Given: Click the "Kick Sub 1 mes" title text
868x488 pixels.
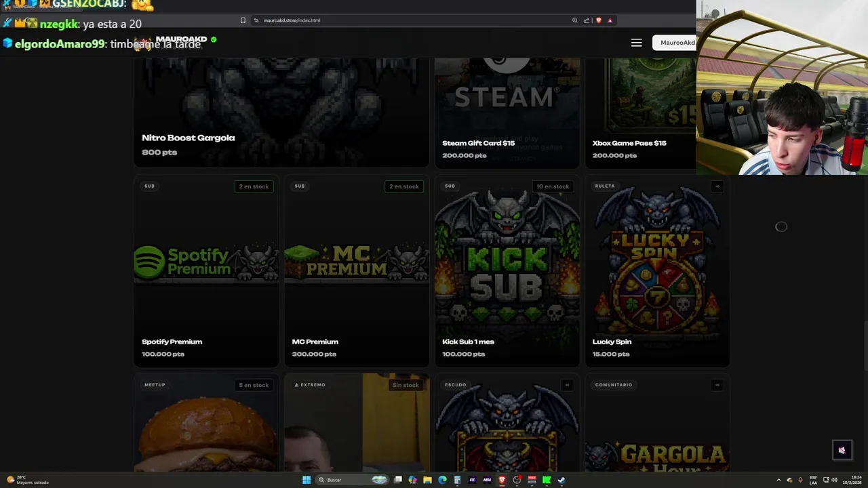Looking at the screenshot, I should pyautogui.click(x=468, y=342).
